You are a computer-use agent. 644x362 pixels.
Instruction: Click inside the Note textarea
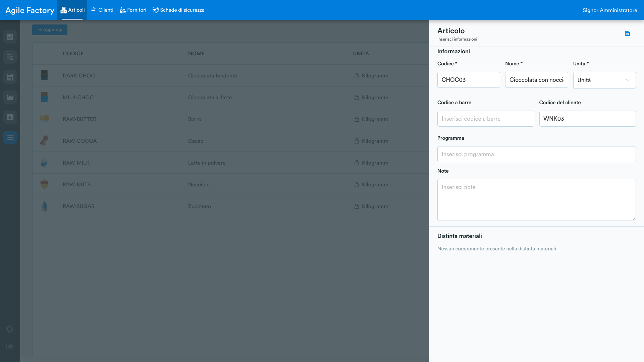coord(537,200)
